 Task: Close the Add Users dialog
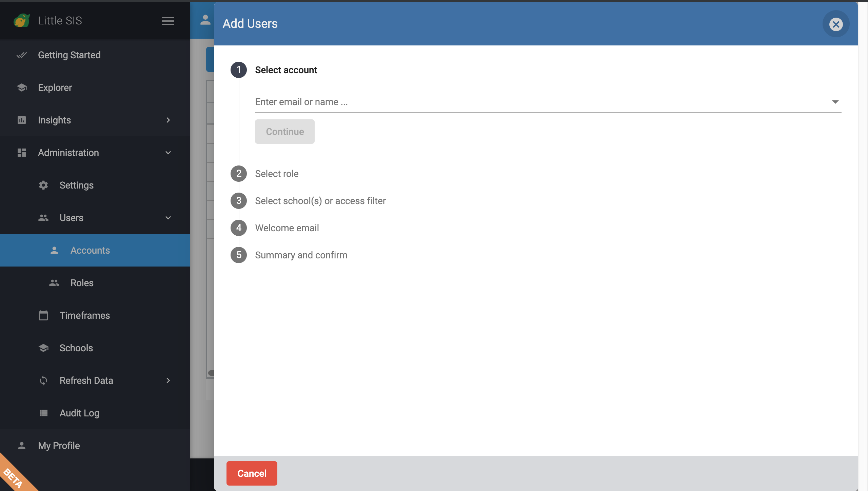pyautogui.click(x=836, y=24)
